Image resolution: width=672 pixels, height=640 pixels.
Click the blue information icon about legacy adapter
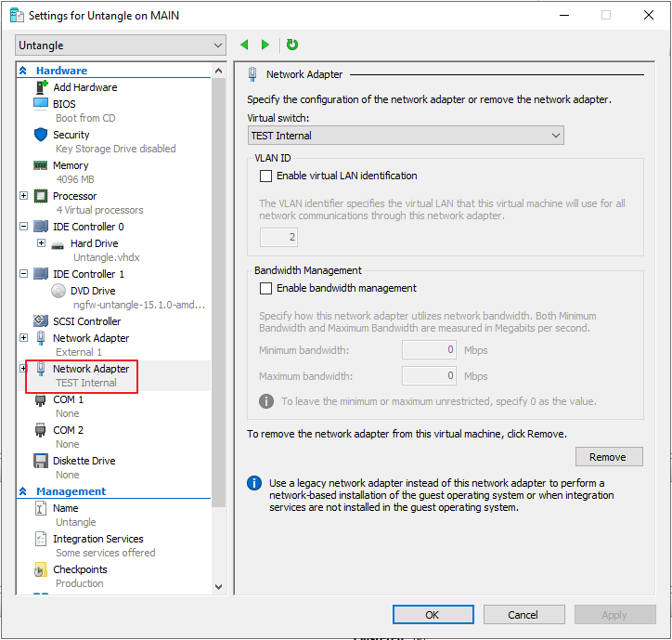pos(254,483)
